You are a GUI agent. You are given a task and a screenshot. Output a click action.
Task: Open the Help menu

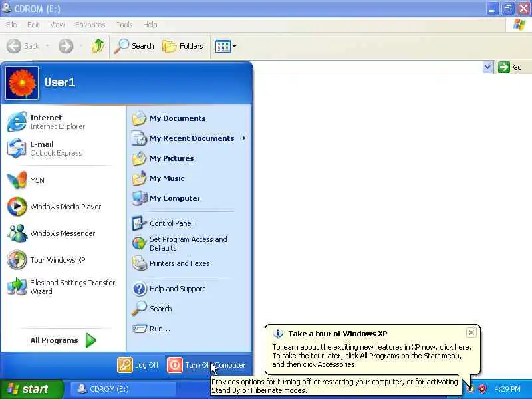pyautogui.click(x=150, y=25)
